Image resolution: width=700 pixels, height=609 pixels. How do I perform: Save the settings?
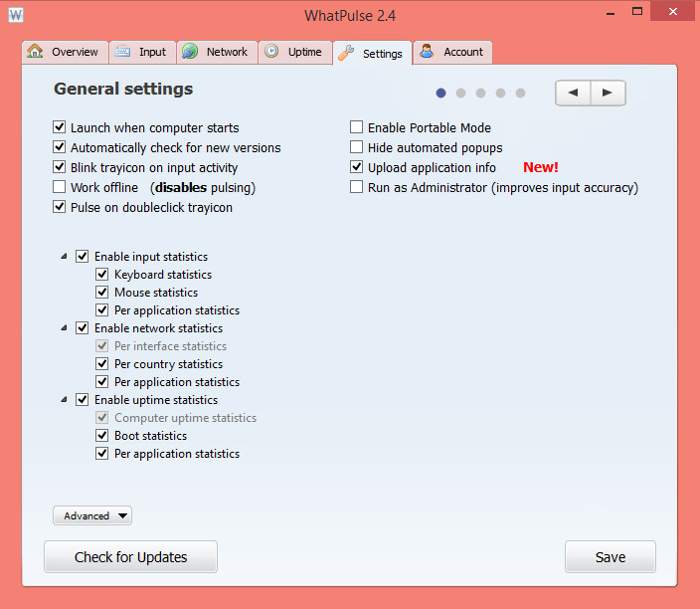[x=611, y=556]
